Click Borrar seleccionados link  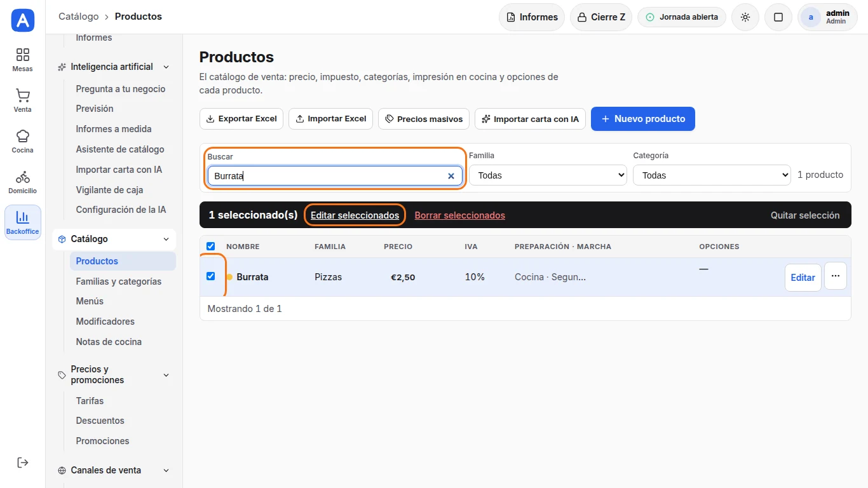460,215
